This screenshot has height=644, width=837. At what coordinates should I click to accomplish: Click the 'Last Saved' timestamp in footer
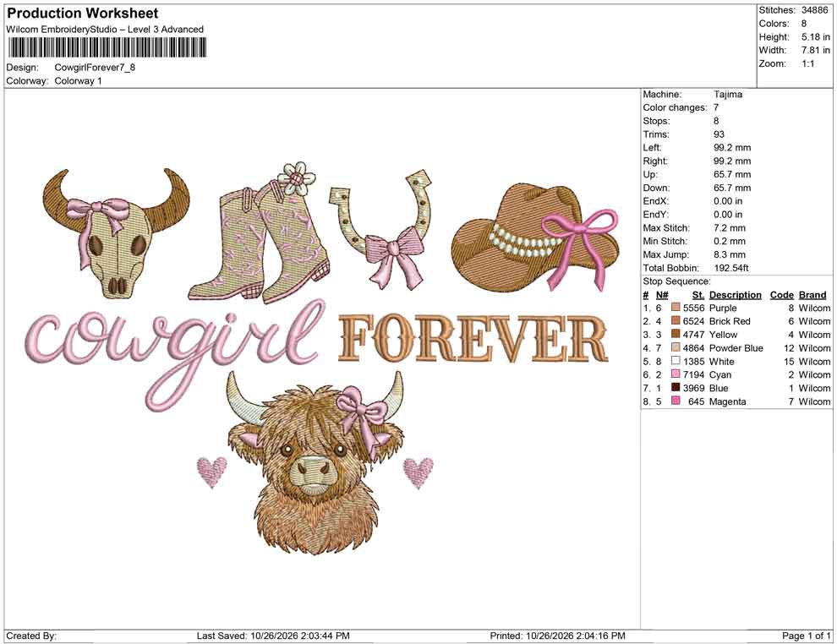pyautogui.click(x=273, y=636)
